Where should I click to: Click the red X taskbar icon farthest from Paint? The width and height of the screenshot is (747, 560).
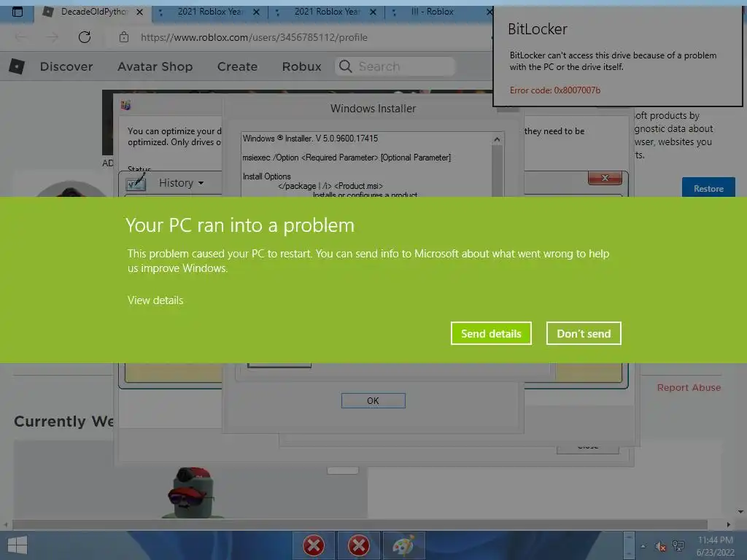[314, 545]
